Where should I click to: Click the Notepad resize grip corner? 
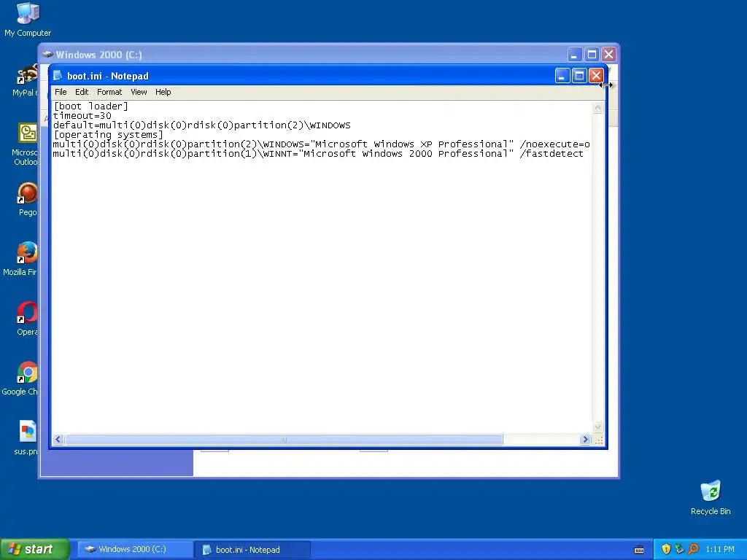(598, 440)
